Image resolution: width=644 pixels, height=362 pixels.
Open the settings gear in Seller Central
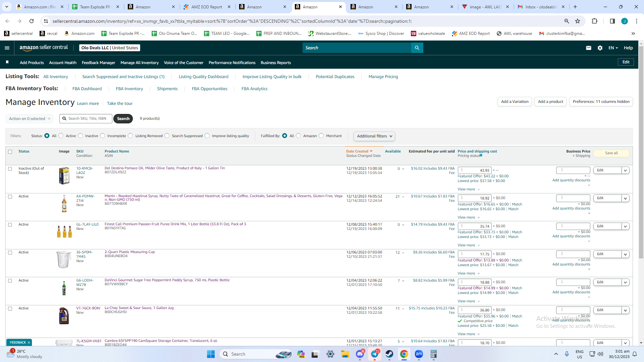[600, 48]
